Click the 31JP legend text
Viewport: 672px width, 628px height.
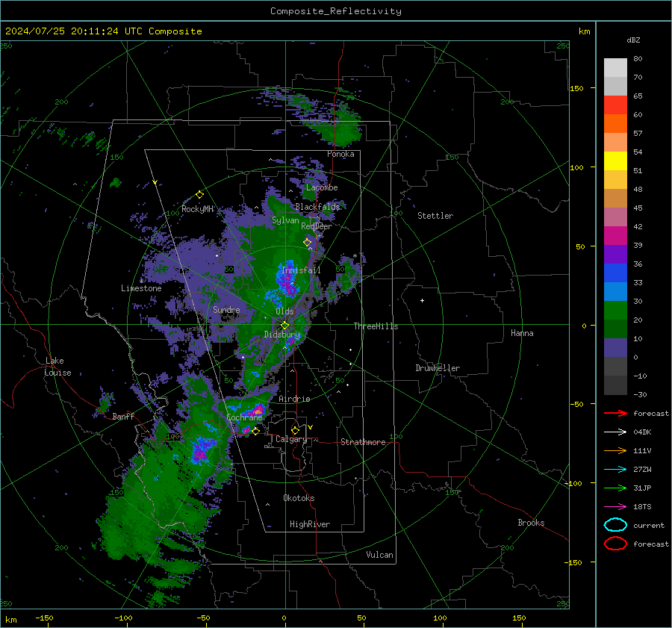coord(642,488)
